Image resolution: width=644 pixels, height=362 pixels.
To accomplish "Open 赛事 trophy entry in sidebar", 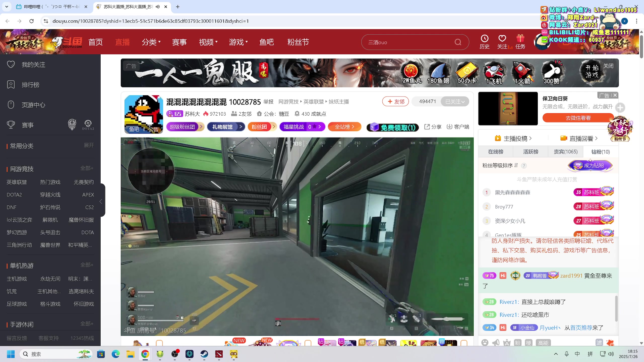I will 27,125.
